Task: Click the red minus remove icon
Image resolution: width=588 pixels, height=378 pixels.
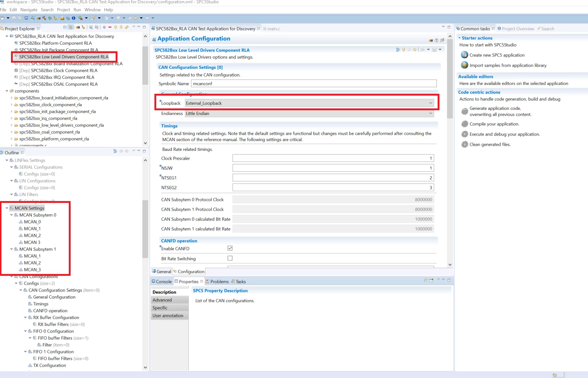Action: (110, 27)
